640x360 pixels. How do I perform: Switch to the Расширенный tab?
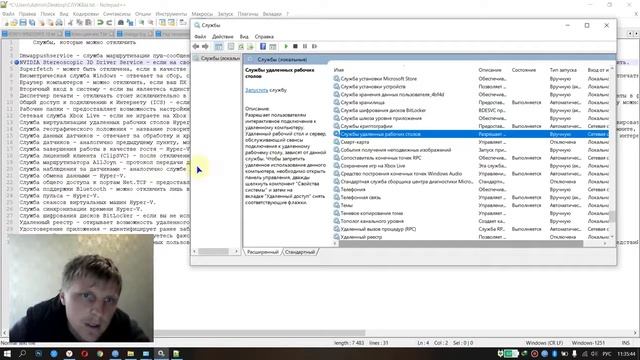coord(263,252)
